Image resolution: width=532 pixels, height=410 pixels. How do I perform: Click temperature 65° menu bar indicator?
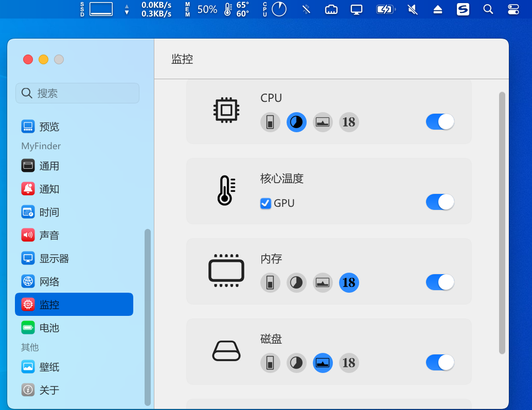point(237,9)
